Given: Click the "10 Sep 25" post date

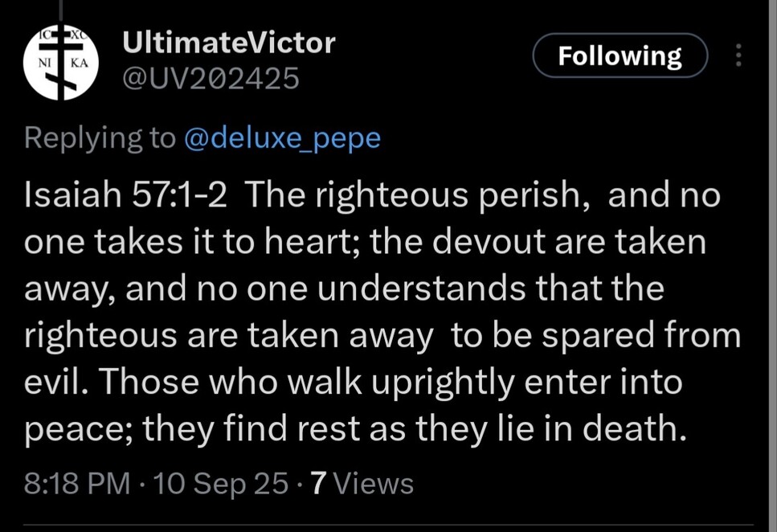Looking at the screenshot, I should coord(220,483).
